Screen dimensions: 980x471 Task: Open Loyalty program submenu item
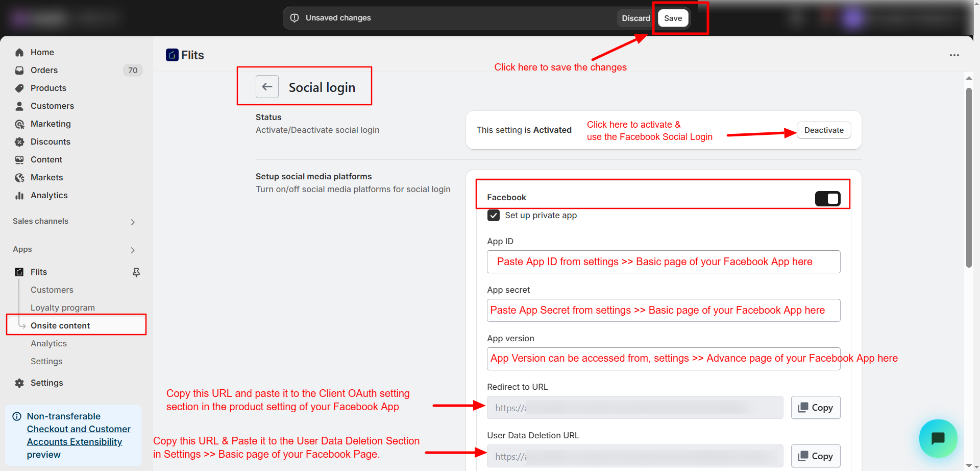click(x=63, y=308)
